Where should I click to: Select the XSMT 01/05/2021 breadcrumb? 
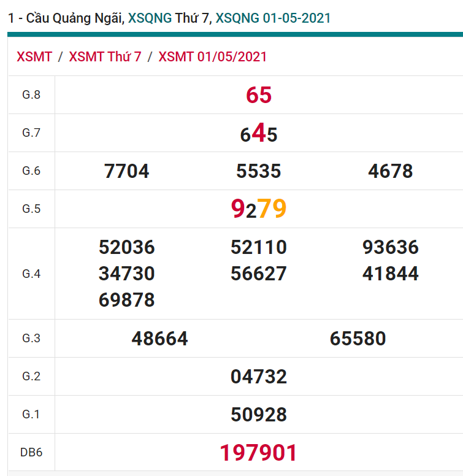click(213, 57)
